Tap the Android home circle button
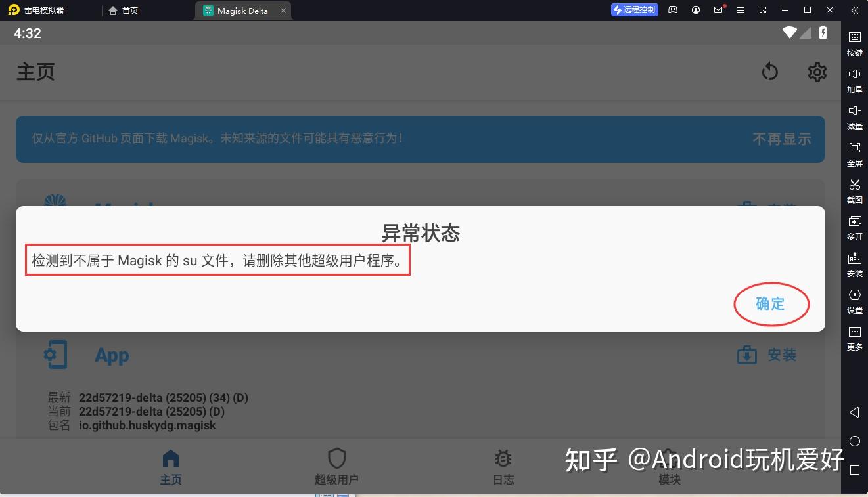Image resolution: width=868 pixels, height=497 pixels. click(854, 441)
